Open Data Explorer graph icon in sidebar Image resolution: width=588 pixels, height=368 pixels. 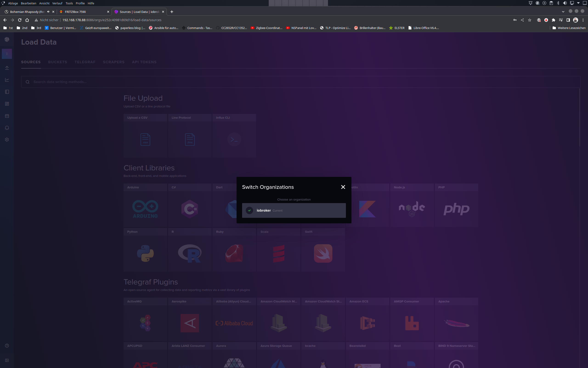click(7, 80)
